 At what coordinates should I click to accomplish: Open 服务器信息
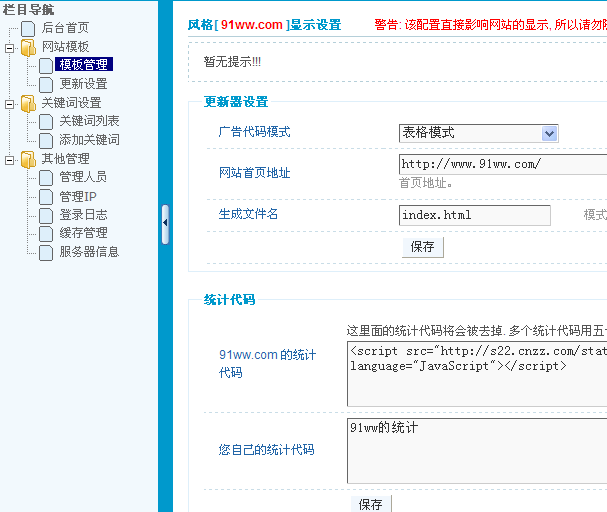[x=89, y=252]
